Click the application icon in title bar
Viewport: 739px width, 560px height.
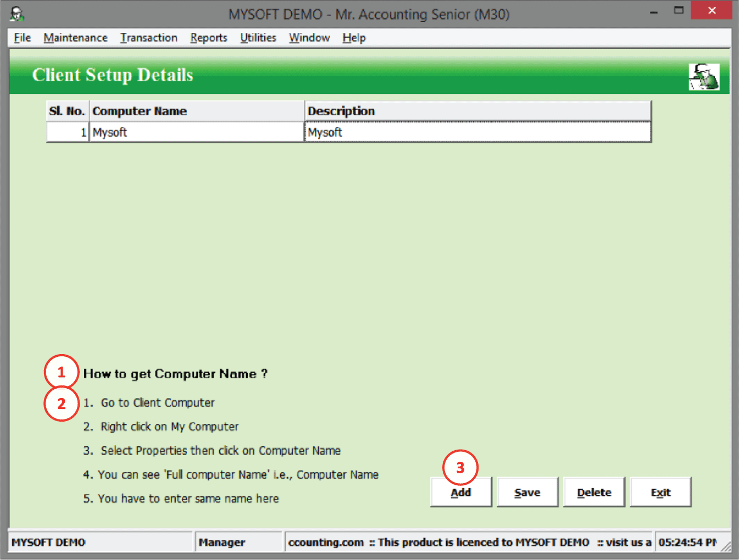17,14
